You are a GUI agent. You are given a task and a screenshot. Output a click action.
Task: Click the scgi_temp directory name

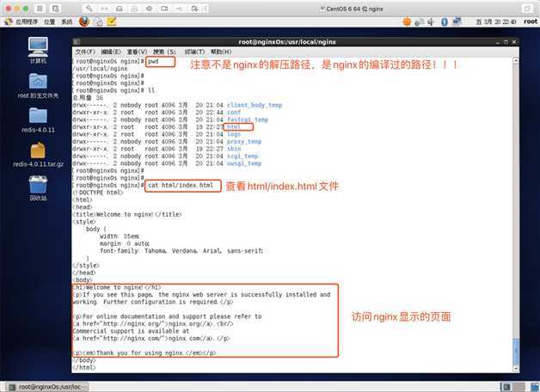242,156
